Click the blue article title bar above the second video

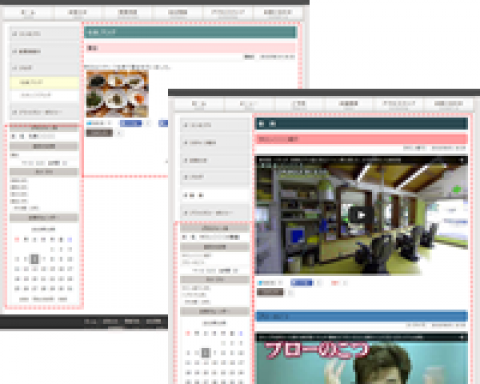[361, 316]
